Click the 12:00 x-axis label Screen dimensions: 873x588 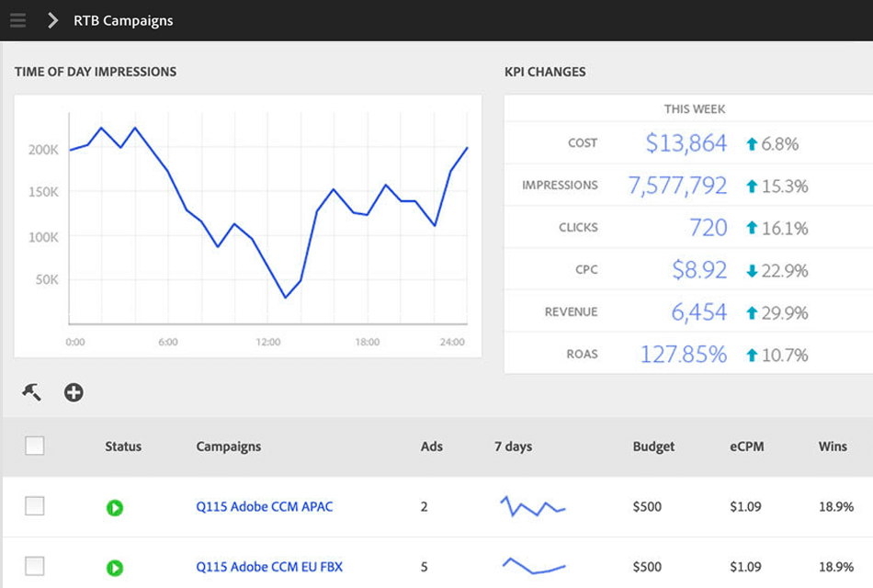tap(267, 342)
